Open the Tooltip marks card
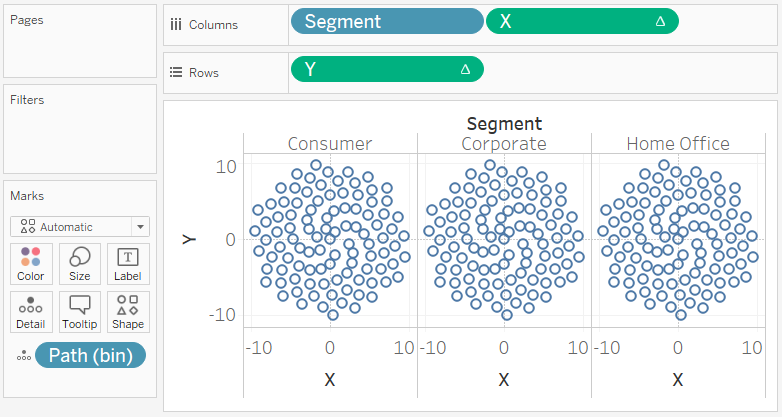782x417 pixels. tap(80, 312)
